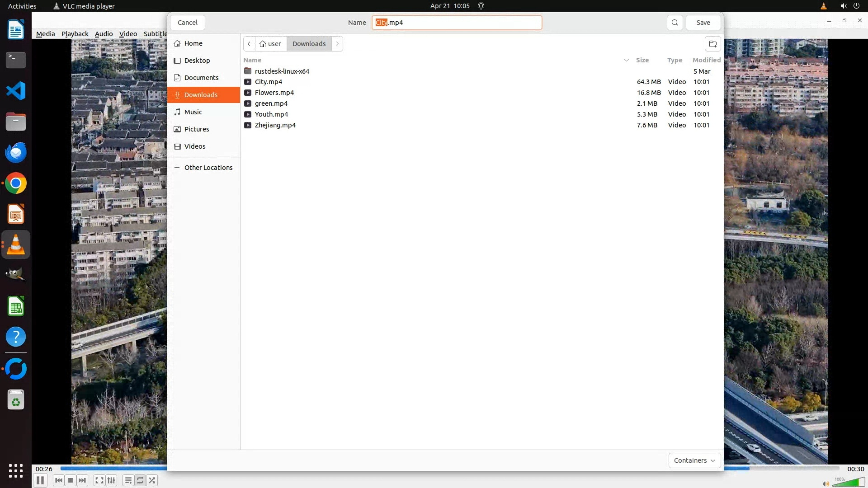Go to previous media in VLC

[x=58, y=480]
